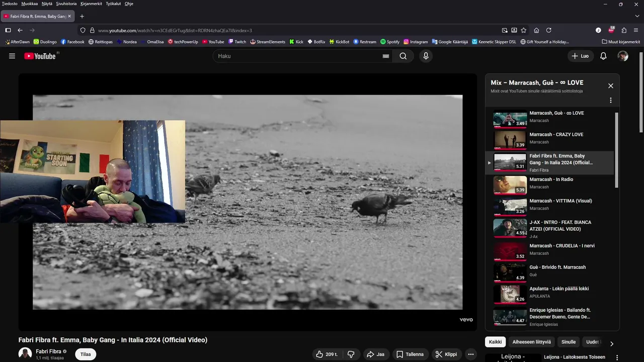The image size is (644, 362).
Task: Open the Firefox extensions puzzle icon
Action: tap(624, 30)
